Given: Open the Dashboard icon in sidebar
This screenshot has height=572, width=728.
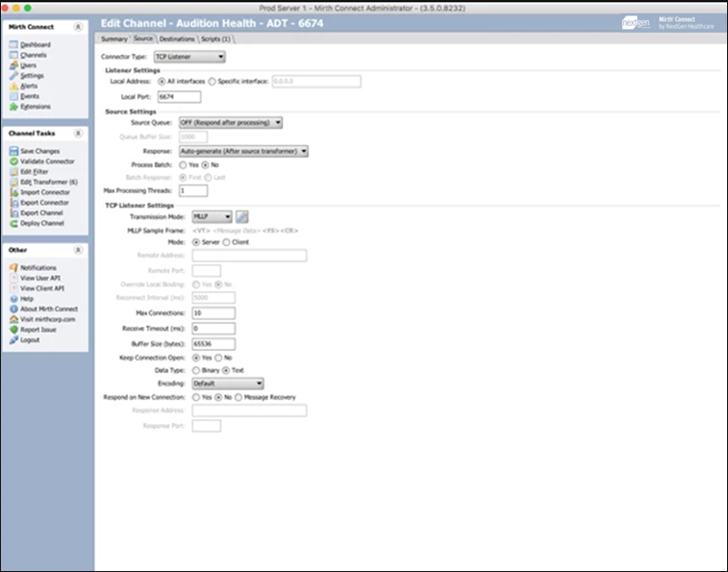Looking at the screenshot, I should [13, 44].
